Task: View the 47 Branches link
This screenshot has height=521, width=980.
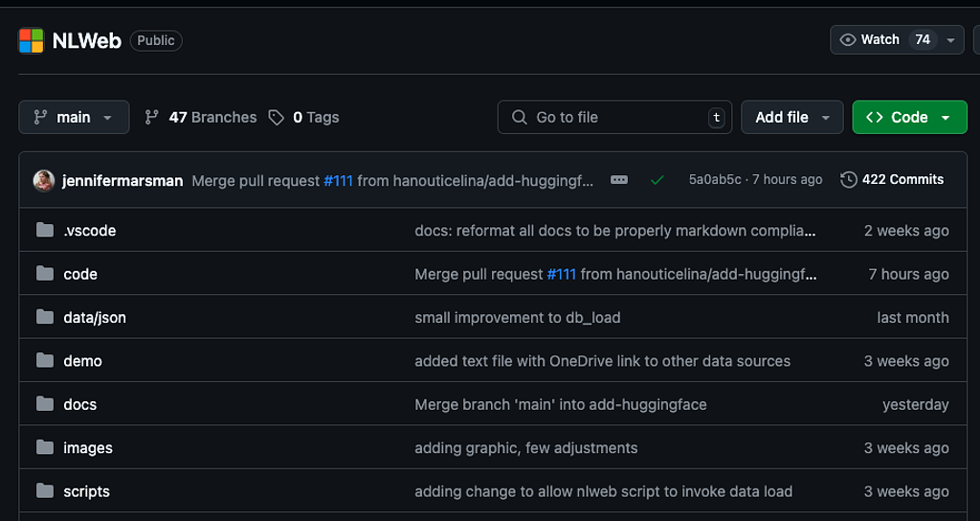Action: [x=201, y=117]
